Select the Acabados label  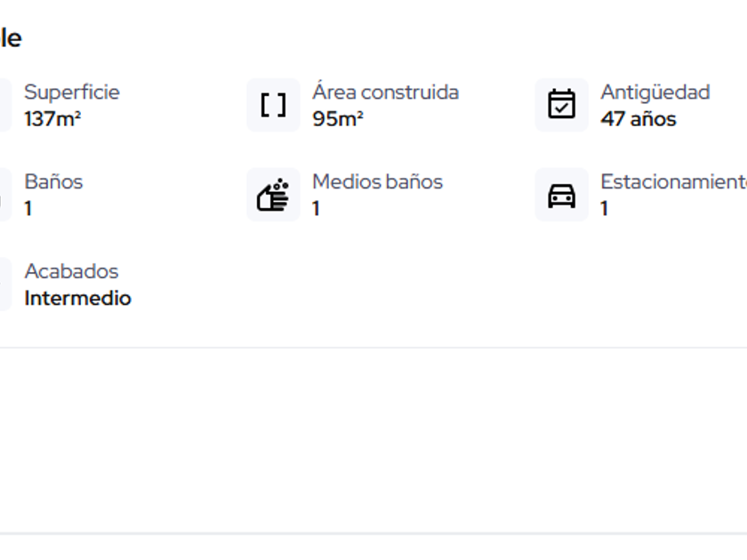point(71,271)
